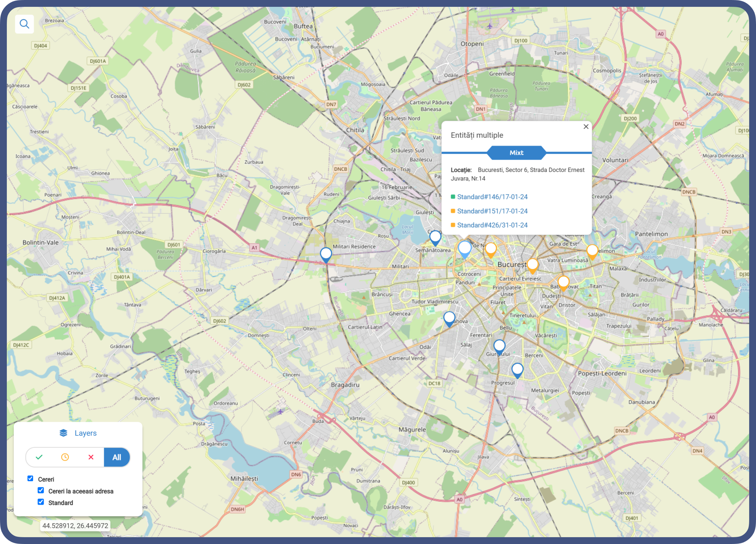The height and width of the screenshot is (544, 756).
Task: Open Standard#426/31-01-24 link
Action: (492, 225)
